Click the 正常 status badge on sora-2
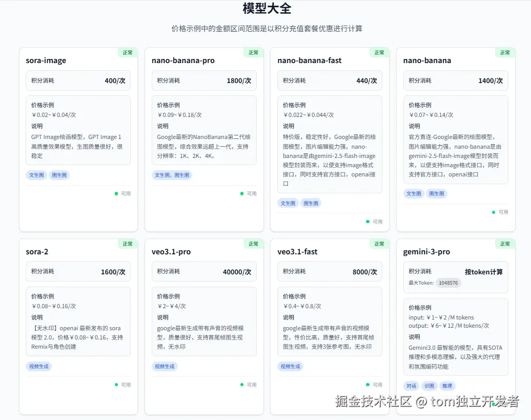This screenshot has height=420, width=531. click(128, 244)
